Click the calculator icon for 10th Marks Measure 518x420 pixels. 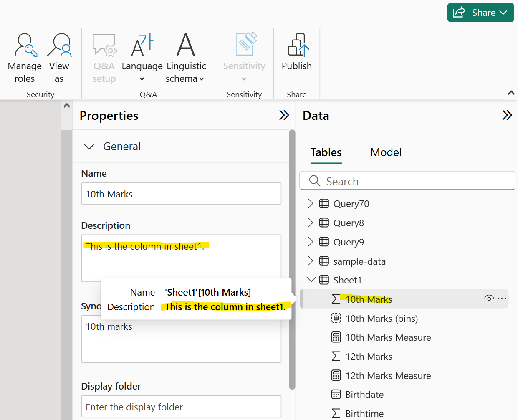click(x=336, y=337)
